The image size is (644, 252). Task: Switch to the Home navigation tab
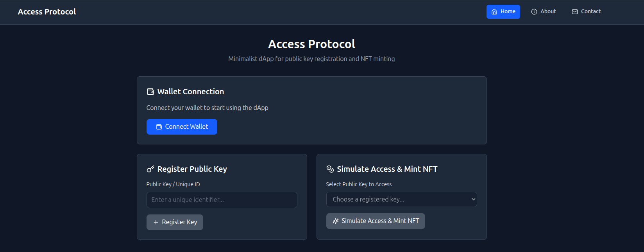[x=503, y=11]
